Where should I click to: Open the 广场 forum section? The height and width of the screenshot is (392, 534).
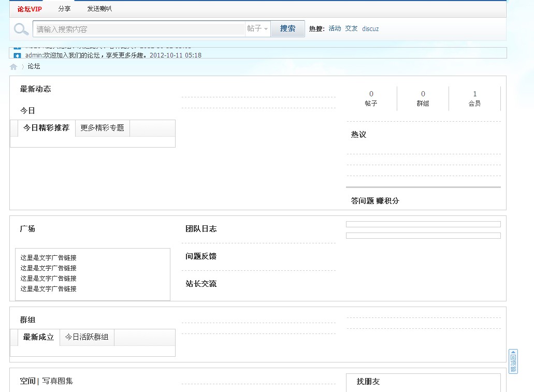pos(27,228)
